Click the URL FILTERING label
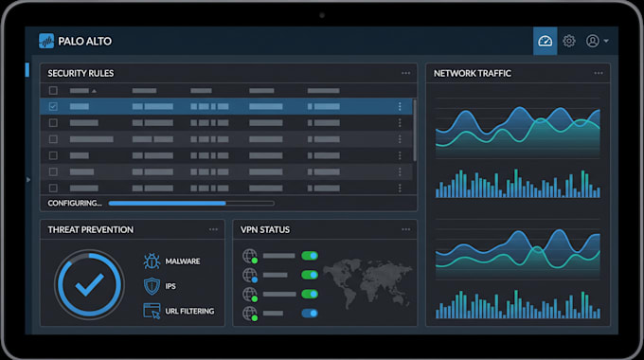Viewport: 644px width, 360px height. (x=189, y=311)
